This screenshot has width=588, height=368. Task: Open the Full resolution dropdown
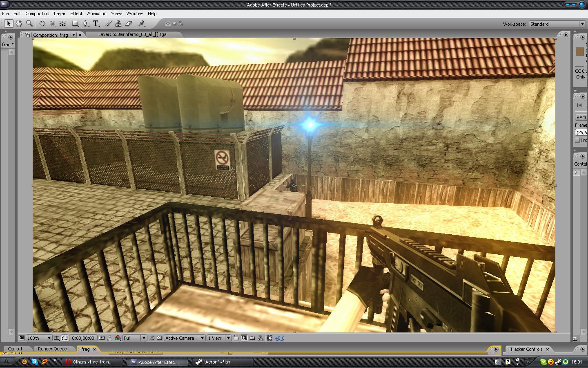[x=134, y=338]
